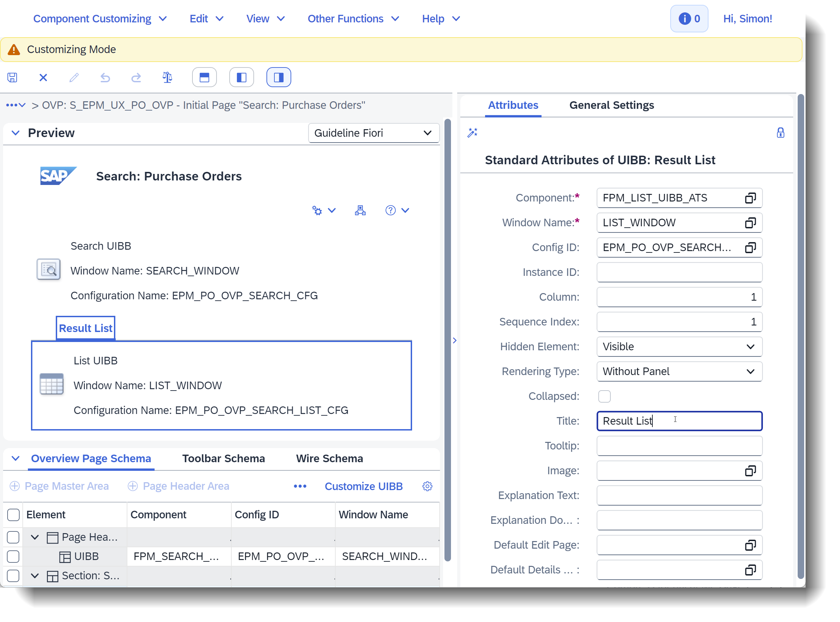Open the Rendering Type dropdown
The width and height of the screenshot is (840, 622).
point(679,371)
